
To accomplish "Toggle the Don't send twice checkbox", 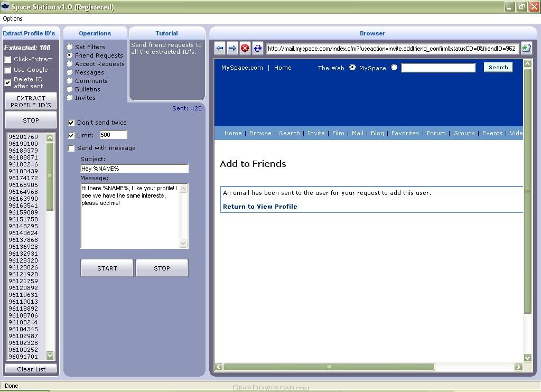I will [71, 123].
